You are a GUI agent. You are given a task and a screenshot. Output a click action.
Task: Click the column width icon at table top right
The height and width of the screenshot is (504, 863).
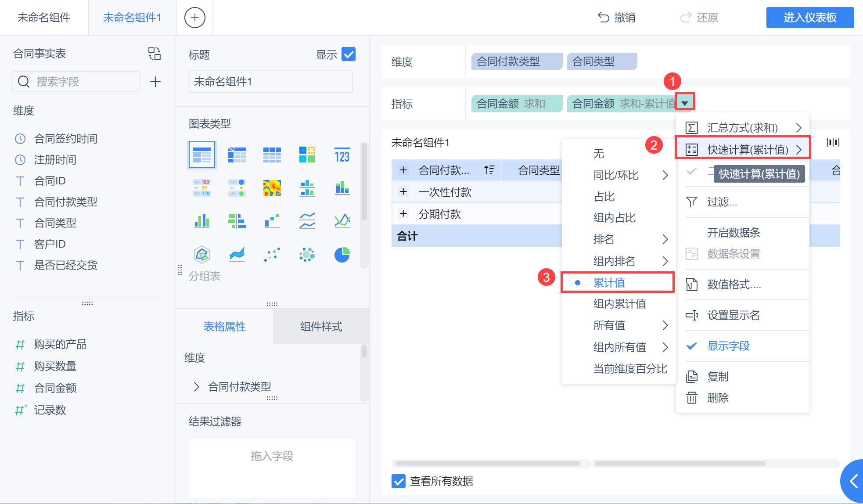(x=833, y=142)
